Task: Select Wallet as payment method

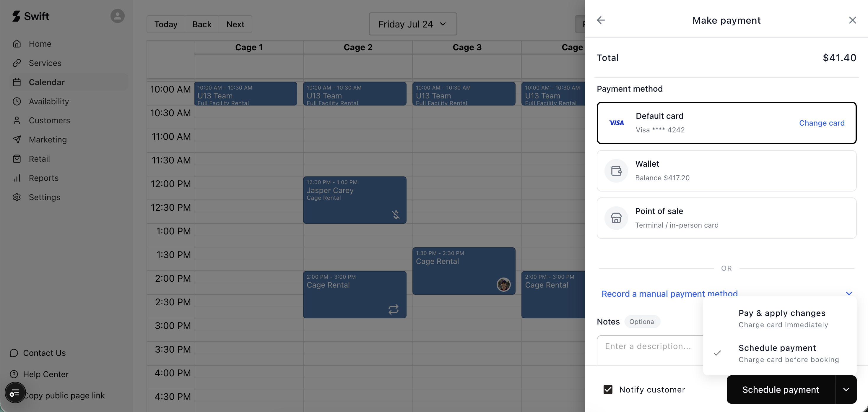Action: tap(726, 171)
